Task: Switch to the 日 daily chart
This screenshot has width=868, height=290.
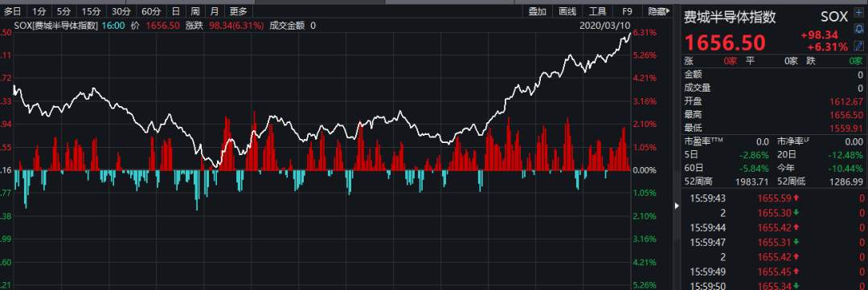Action: coord(175,11)
